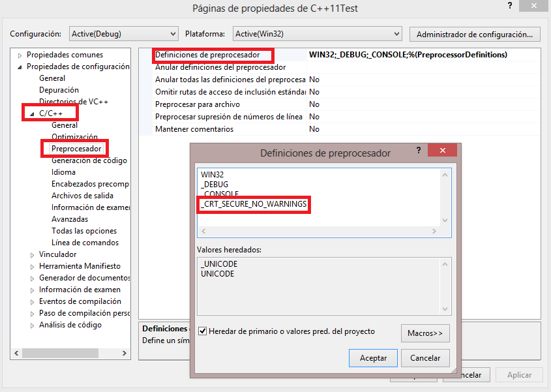Select the Preprocesador tree item

pos(76,148)
